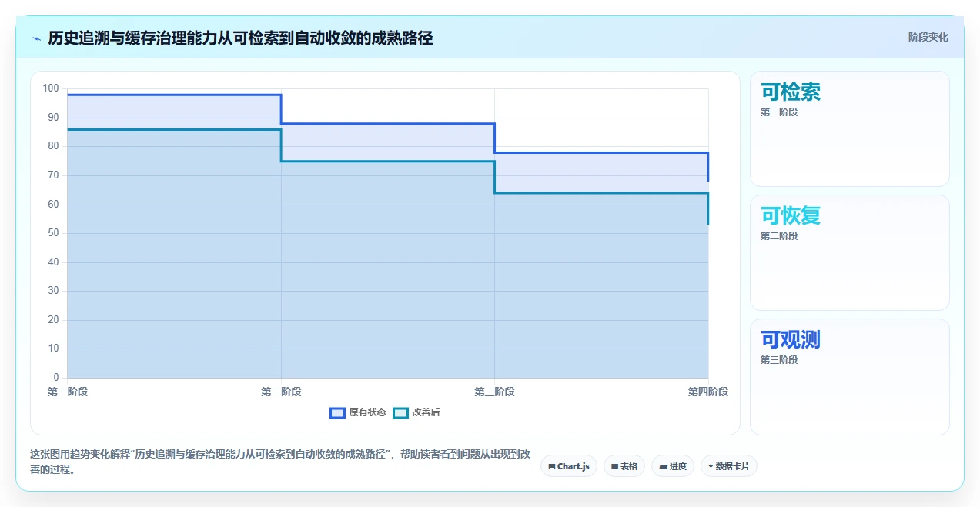Click the 100 value on y-axis
This screenshot has width=980, height=507.
51,88
